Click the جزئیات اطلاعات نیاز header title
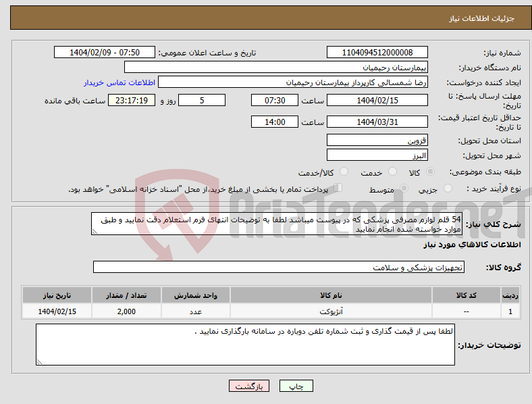The height and width of the screenshot is (404, 532). 482,18
